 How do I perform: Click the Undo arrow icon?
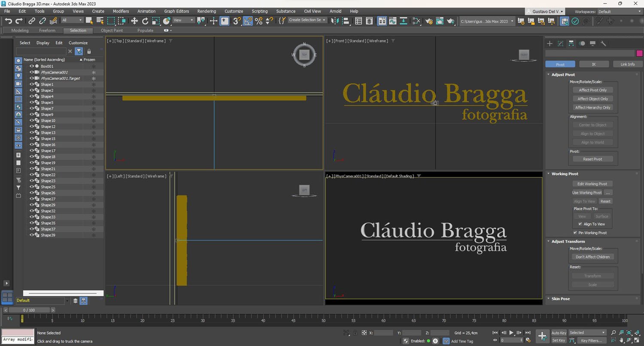pos(8,21)
